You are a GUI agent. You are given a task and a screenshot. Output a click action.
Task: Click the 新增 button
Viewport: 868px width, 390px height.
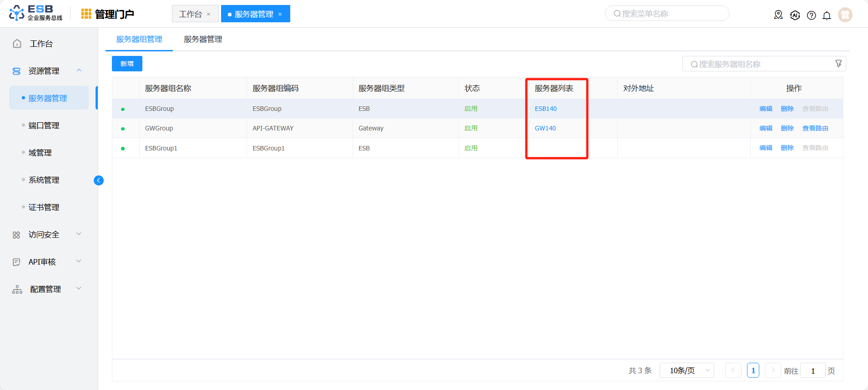pos(127,64)
